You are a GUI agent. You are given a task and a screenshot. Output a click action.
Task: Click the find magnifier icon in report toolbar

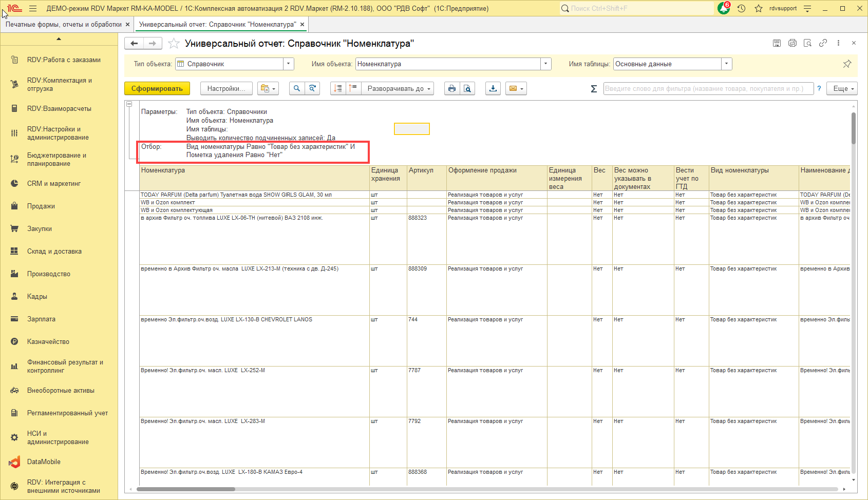297,88
